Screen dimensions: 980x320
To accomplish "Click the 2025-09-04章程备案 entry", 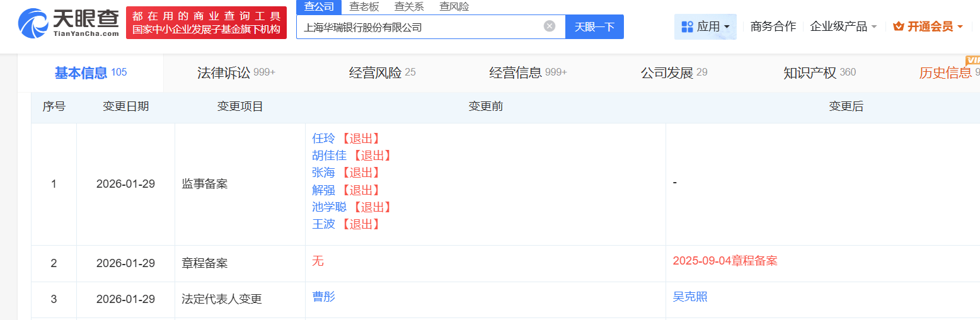I will point(725,261).
